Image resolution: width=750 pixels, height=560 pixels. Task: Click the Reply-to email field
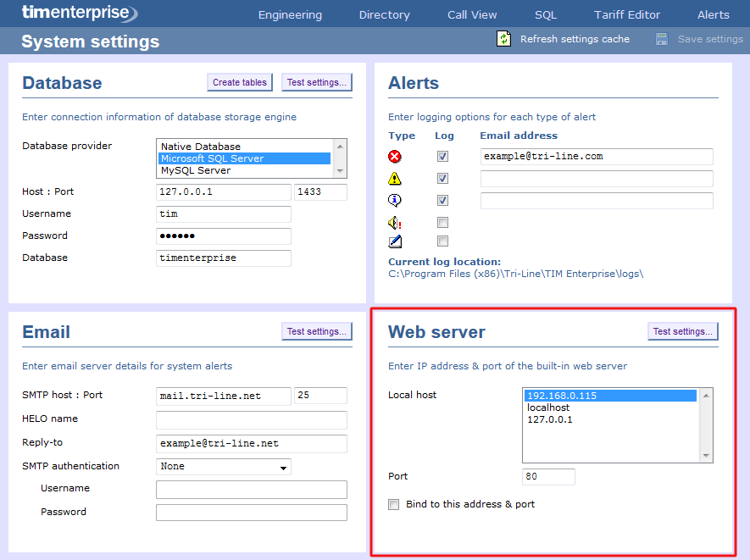[x=252, y=444]
